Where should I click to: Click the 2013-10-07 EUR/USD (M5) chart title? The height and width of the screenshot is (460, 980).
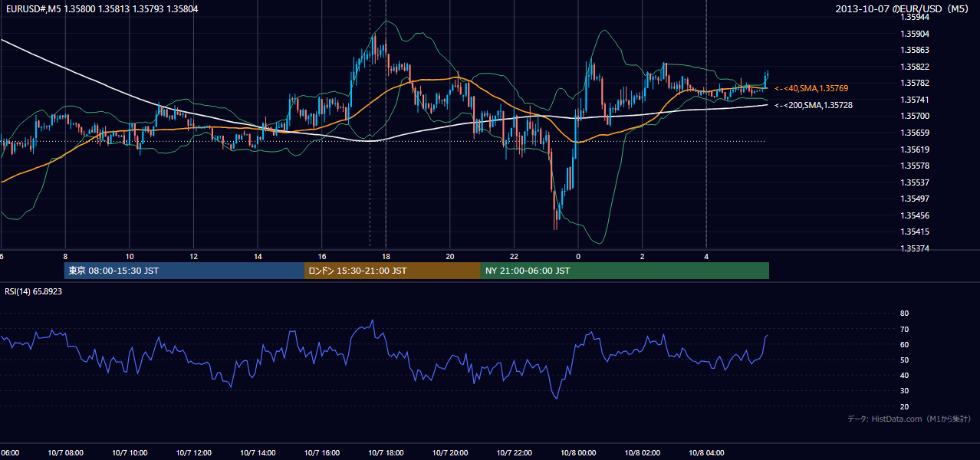pos(902,8)
